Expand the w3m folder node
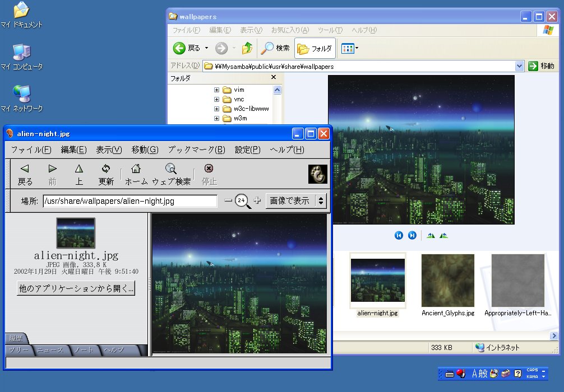Image resolution: width=564 pixels, height=392 pixels. 216,118
